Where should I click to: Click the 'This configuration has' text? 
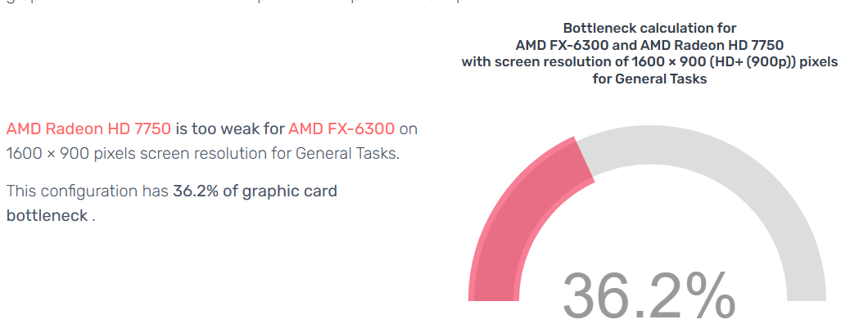(87, 191)
